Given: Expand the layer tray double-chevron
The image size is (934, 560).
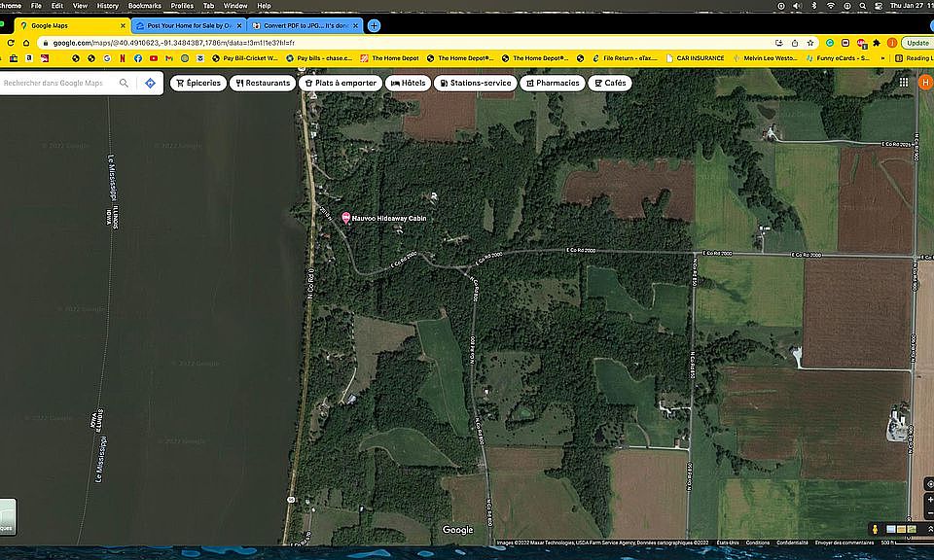Looking at the screenshot, I should click(x=930, y=529).
